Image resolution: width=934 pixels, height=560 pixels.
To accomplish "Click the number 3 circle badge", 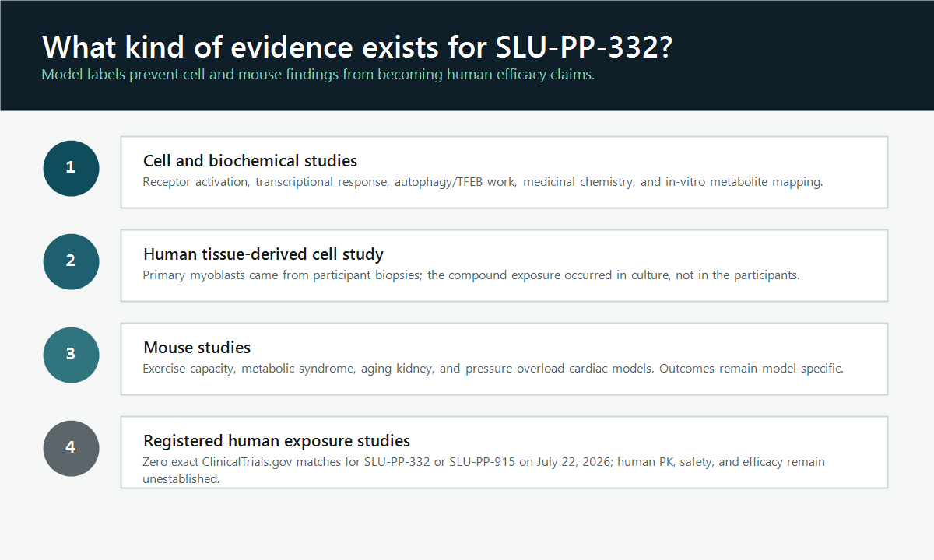I will click(71, 355).
